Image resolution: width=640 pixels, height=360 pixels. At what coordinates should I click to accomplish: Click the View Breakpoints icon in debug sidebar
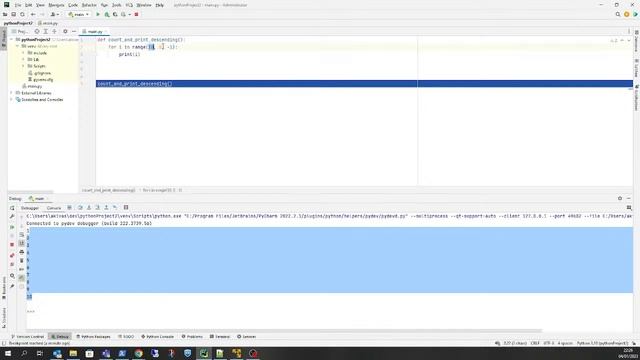[12, 255]
